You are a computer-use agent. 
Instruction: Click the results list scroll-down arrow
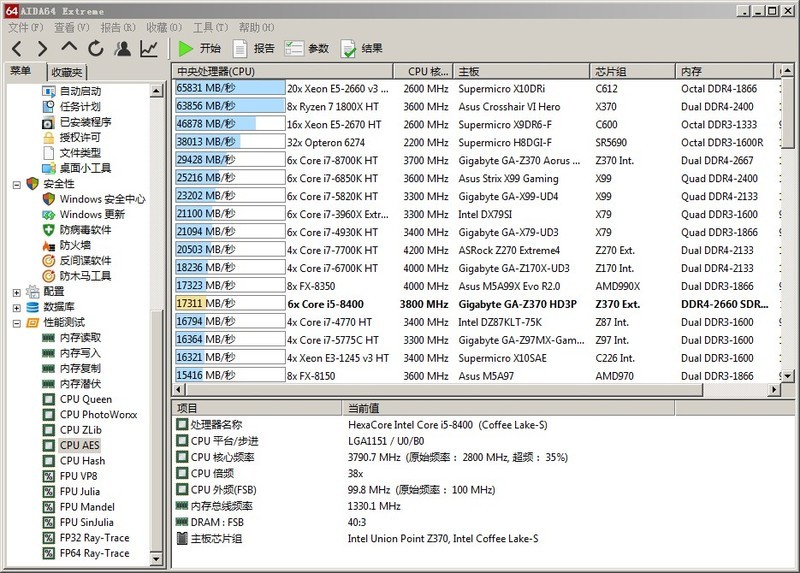pos(788,377)
